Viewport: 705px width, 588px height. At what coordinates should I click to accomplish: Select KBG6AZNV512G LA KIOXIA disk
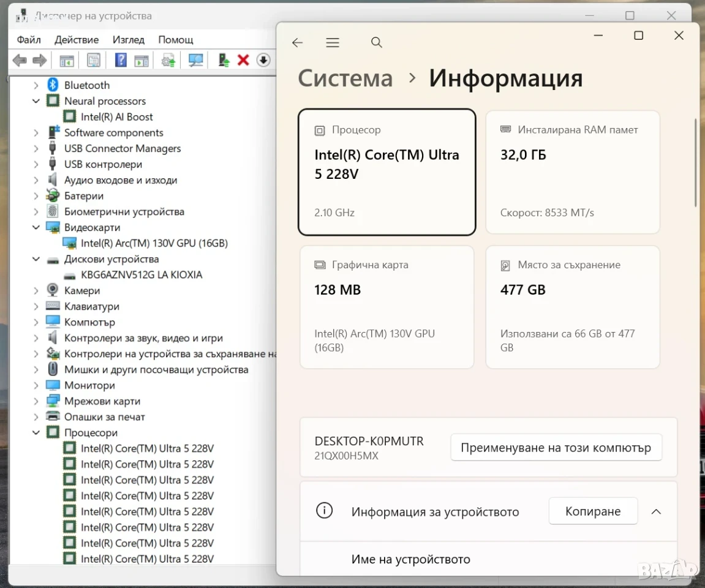[141, 274]
